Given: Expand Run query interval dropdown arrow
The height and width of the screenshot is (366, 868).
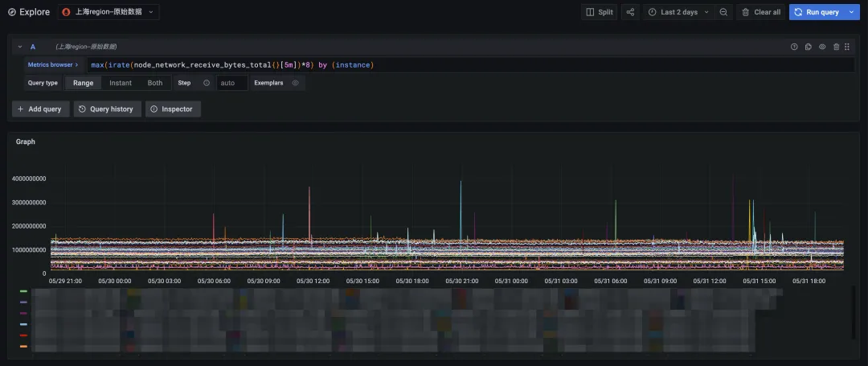Looking at the screenshot, I should [852, 12].
